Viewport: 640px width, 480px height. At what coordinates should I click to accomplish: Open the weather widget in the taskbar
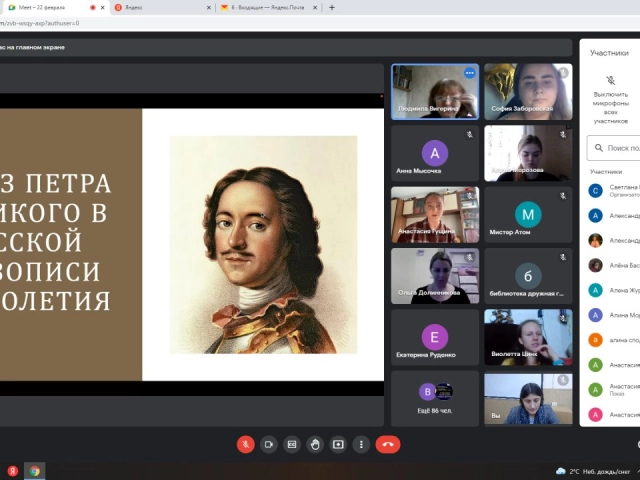click(594, 471)
